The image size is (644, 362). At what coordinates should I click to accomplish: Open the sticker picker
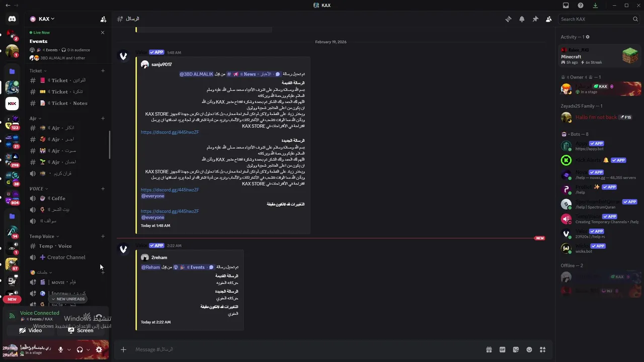click(x=516, y=349)
